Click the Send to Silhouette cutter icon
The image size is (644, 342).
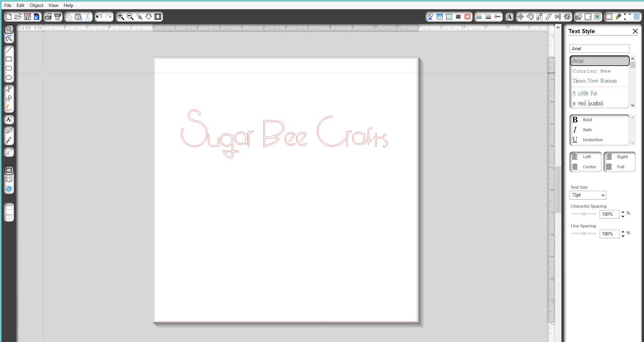point(58,16)
